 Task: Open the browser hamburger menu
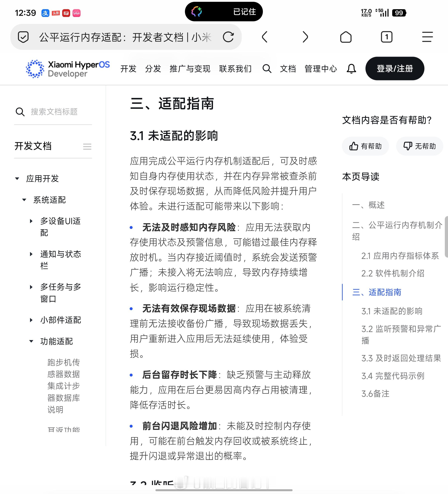point(427,37)
